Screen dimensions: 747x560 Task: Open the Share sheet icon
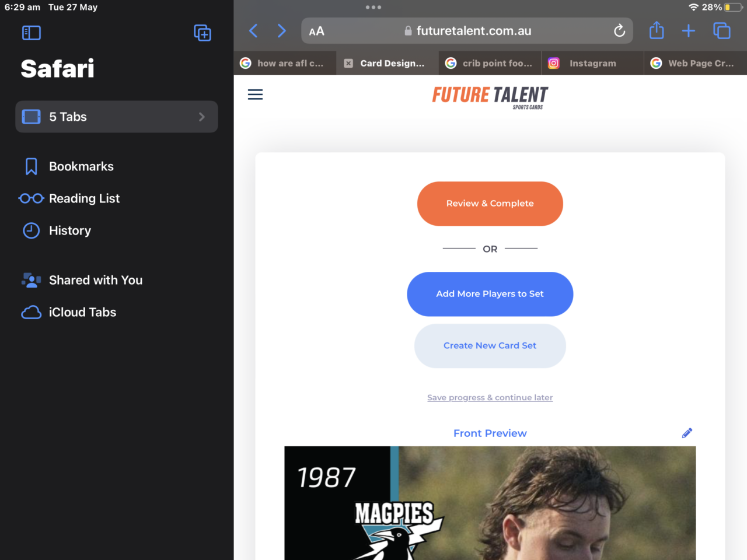pyautogui.click(x=657, y=30)
